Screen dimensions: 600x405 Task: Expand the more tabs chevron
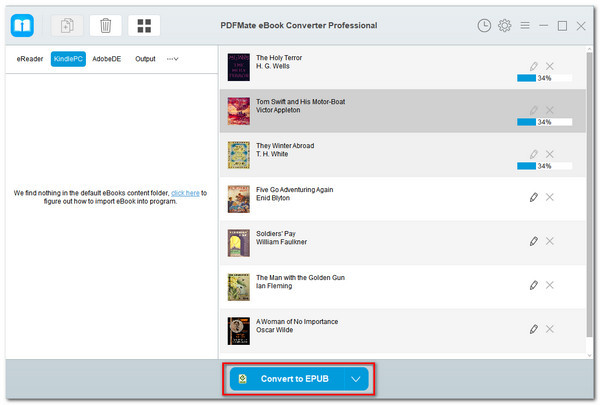[x=172, y=59]
